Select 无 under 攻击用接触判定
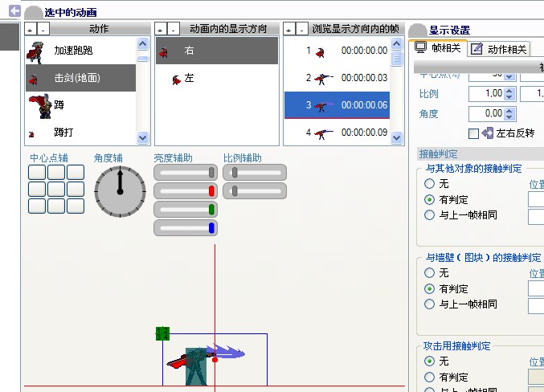Screen dimensions: 544x392 tap(430, 361)
